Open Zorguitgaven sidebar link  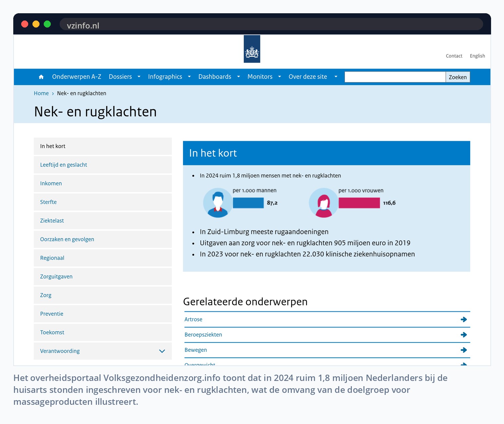[103, 276]
